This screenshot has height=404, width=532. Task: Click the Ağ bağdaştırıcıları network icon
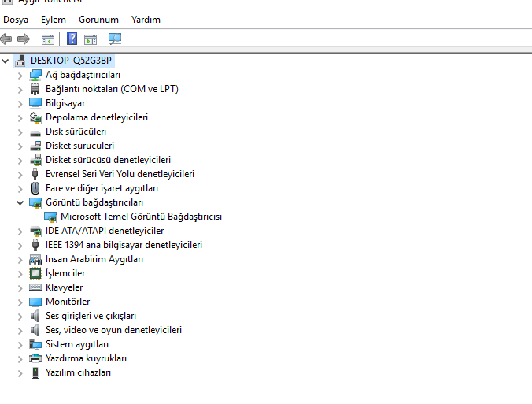tap(35, 75)
